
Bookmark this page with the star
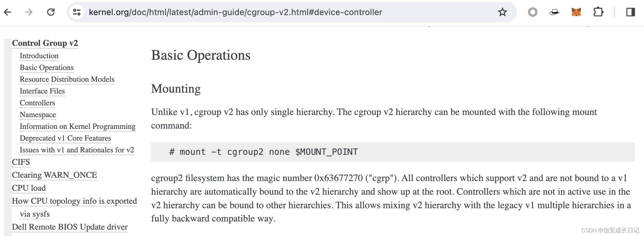(x=502, y=12)
